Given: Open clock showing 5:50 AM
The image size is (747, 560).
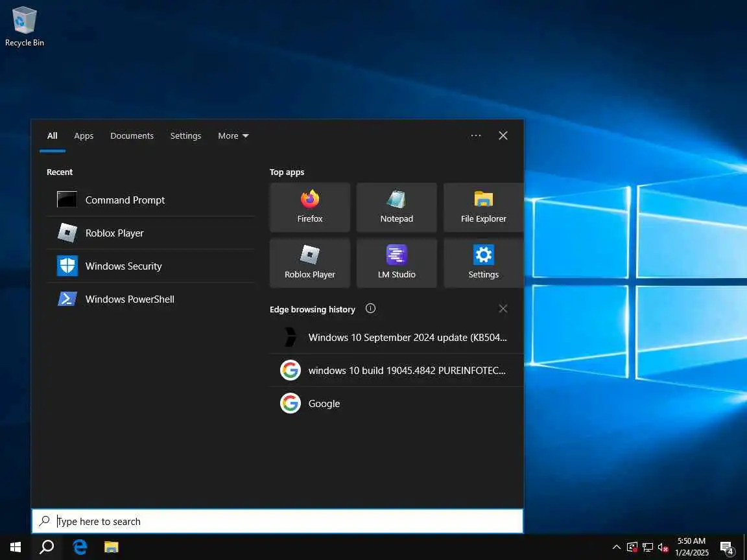Looking at the screenshot, I should tap(691, 546).
